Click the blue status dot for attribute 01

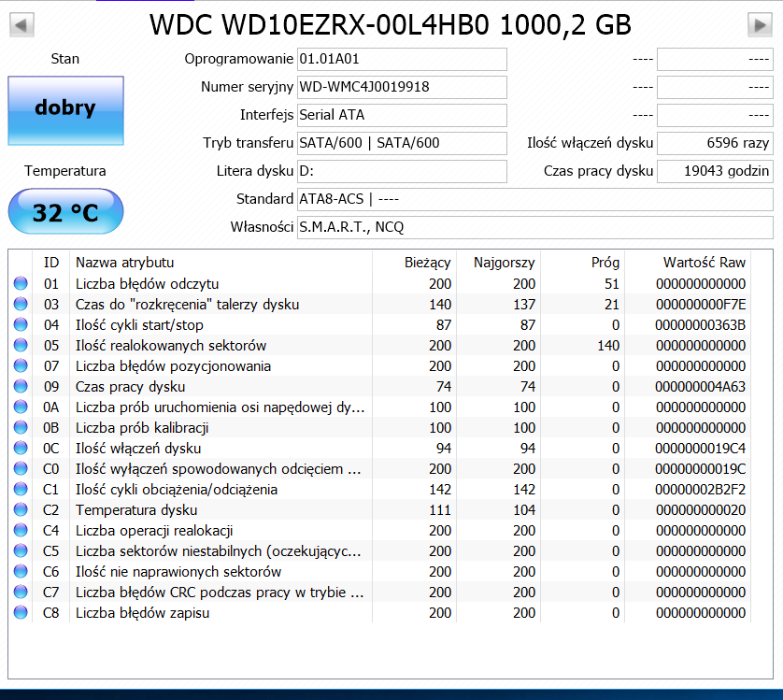(21, 284)
